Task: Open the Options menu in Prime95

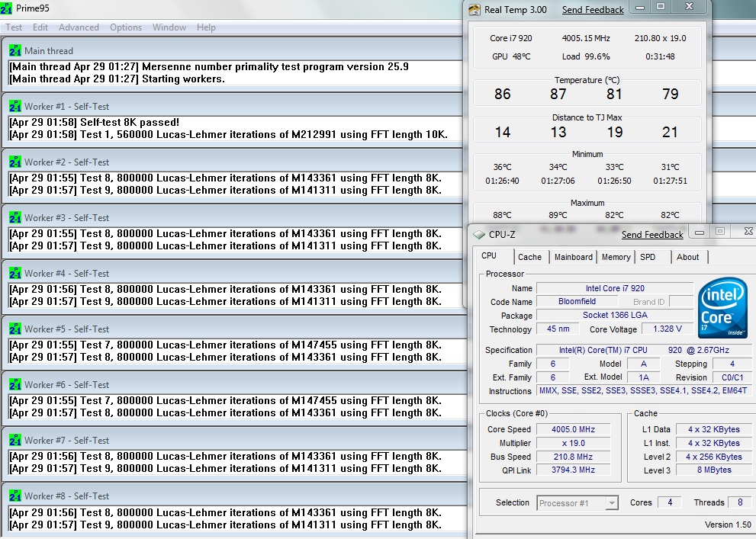Action: click(x=126, y=27)
